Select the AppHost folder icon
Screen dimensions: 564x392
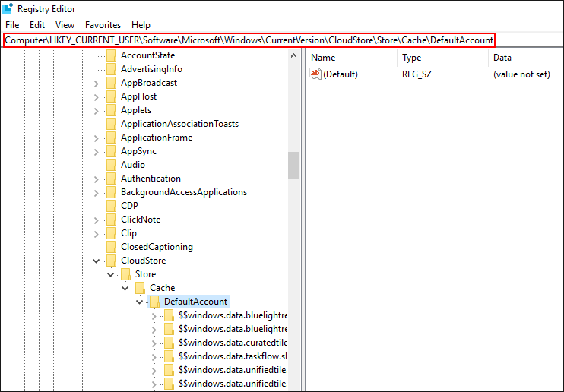[x=112, y=96]
